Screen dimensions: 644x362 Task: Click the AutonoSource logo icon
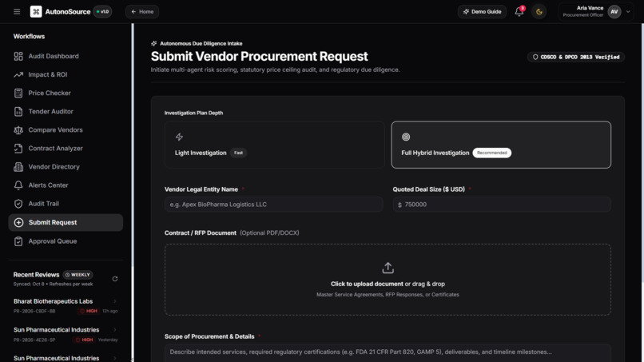click(36, 11)
